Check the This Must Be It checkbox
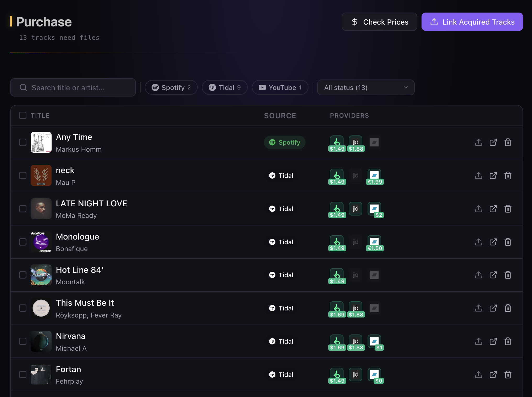The image size is (532, 397). click(23, 308)
